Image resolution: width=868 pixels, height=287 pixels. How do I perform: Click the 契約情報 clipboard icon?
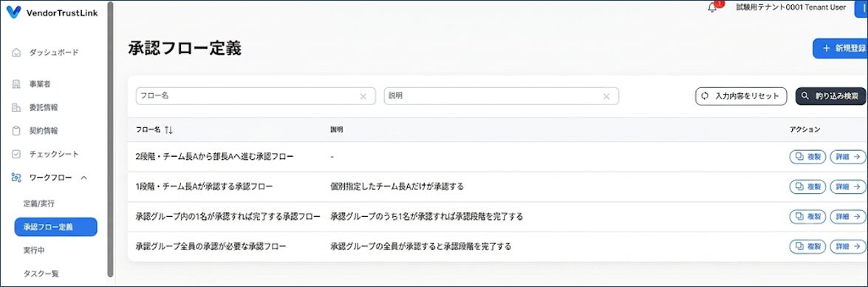(16, 131)
